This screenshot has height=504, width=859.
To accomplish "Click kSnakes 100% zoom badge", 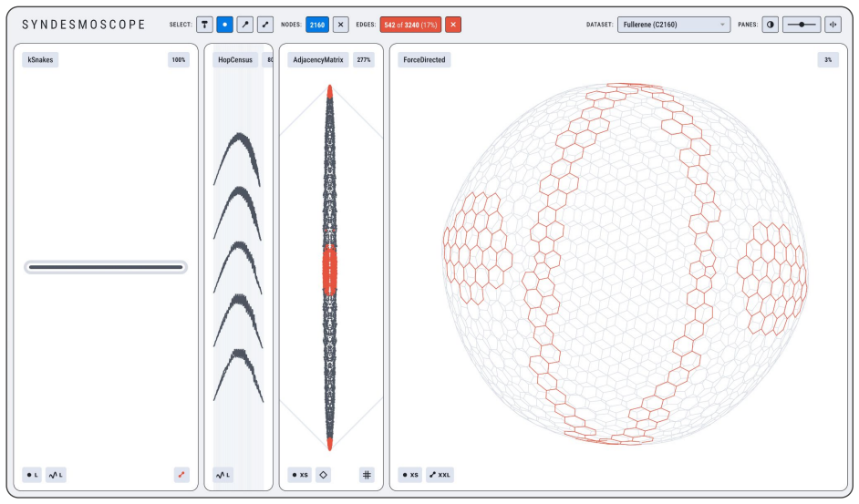I will coord(179,60).
